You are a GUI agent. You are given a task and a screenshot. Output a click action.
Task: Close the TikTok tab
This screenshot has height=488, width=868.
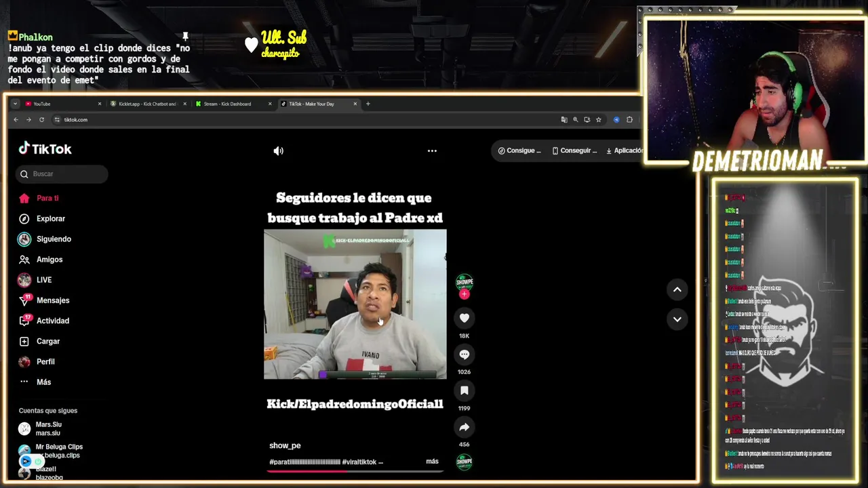coord(355,104)
